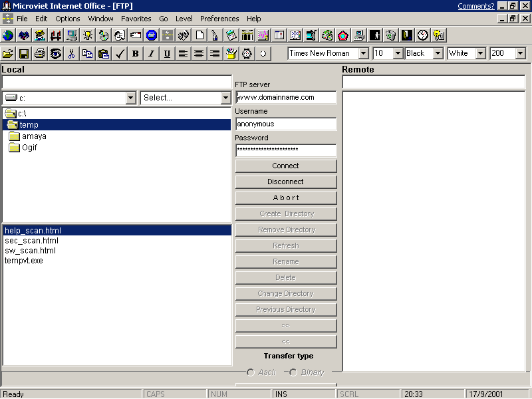Click the light bulb icon in the top toolbar
Viewport: 532px width, 399px height.
click(x=88, y=35)
